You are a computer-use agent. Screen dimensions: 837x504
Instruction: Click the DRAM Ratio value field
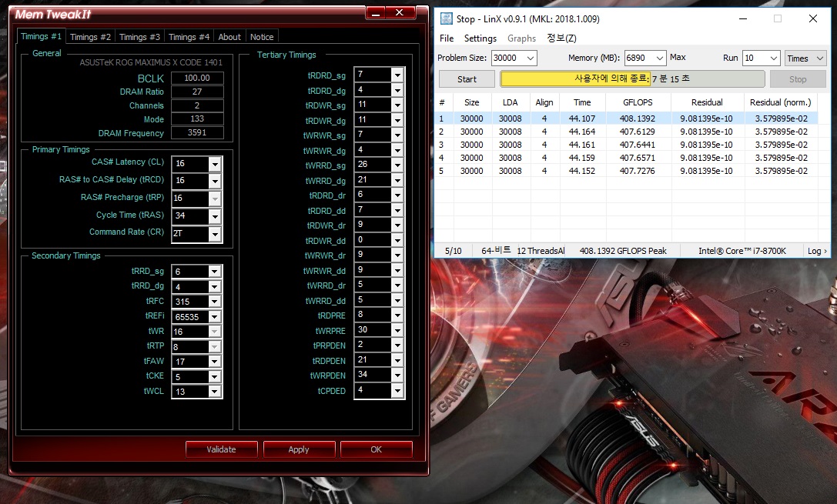tap(197, 92)
